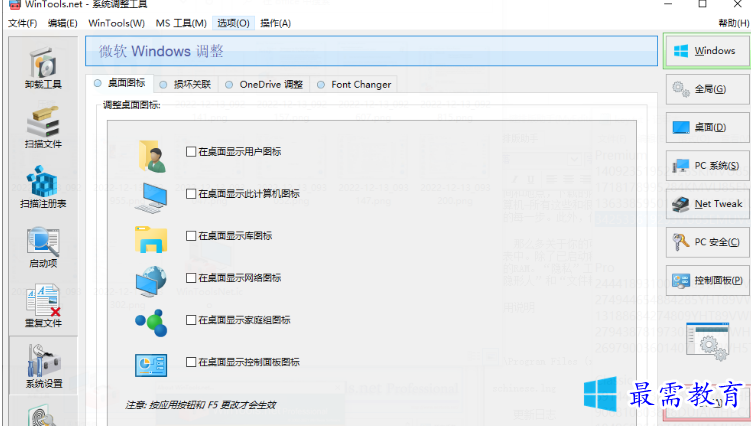Switch to the 桌面图标 tab

(x=120, y=83)
